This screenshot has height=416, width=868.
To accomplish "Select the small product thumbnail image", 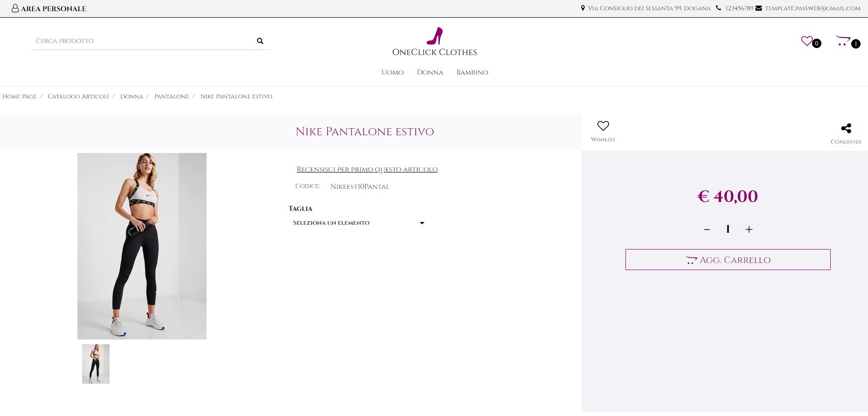I will (x=96, y=364).
